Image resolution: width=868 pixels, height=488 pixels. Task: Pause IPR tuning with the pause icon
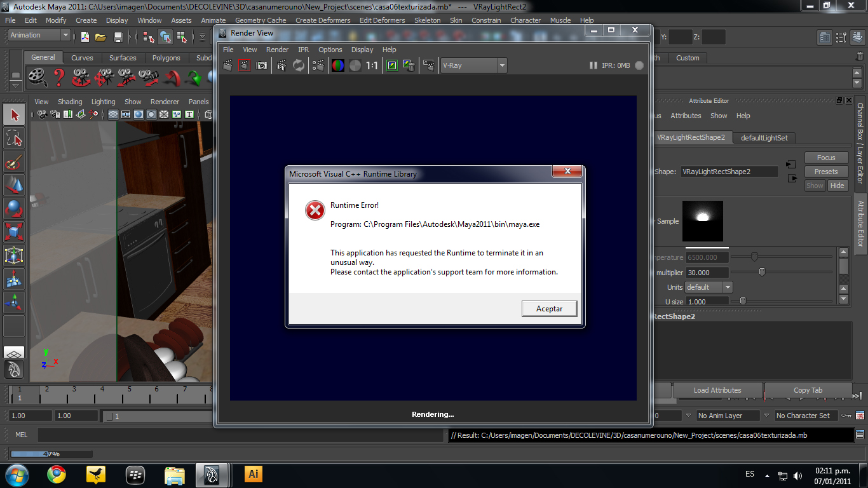(593, 65)
